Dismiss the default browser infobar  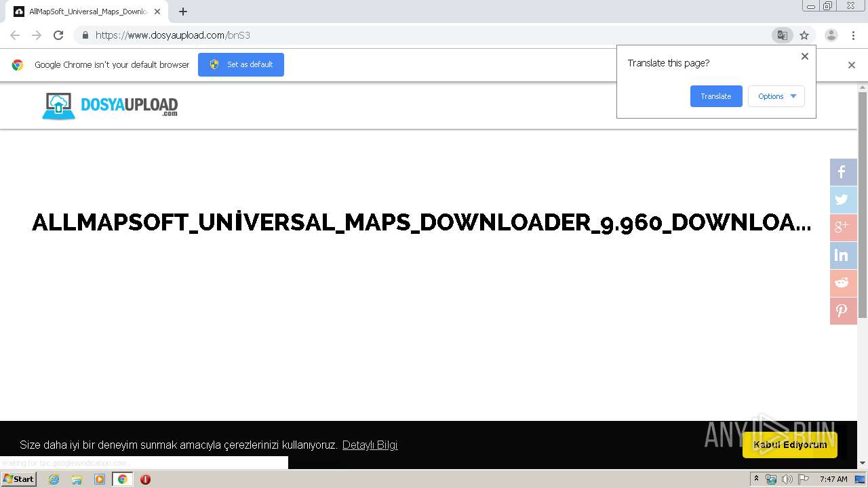pyautogui.click(x=852, y=65)
